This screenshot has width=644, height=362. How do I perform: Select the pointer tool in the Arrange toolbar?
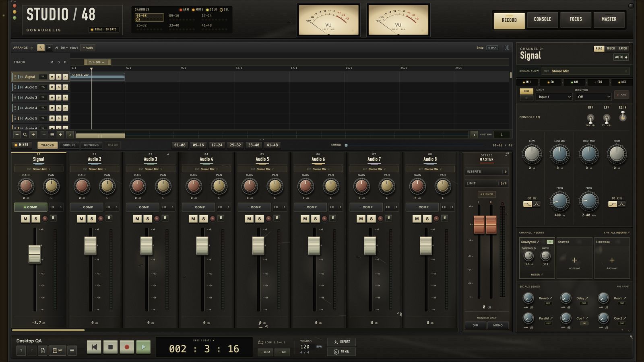click(41, 47)
